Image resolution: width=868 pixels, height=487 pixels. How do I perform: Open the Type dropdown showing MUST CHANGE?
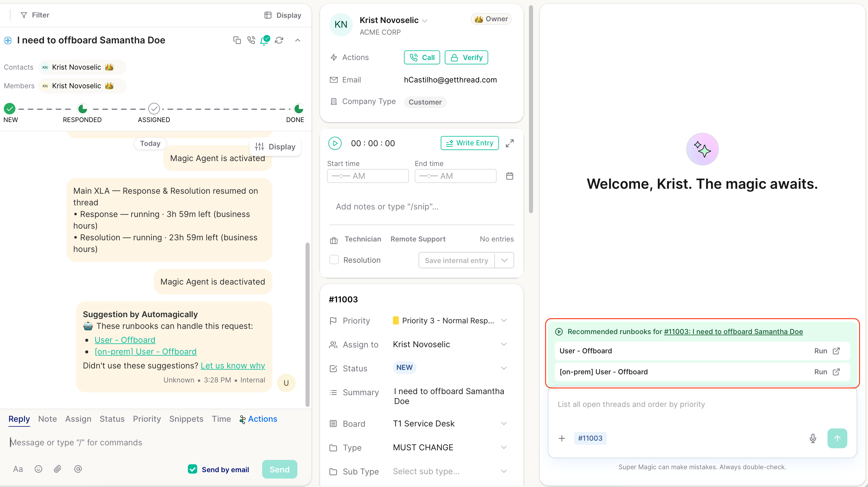point(504,448)
